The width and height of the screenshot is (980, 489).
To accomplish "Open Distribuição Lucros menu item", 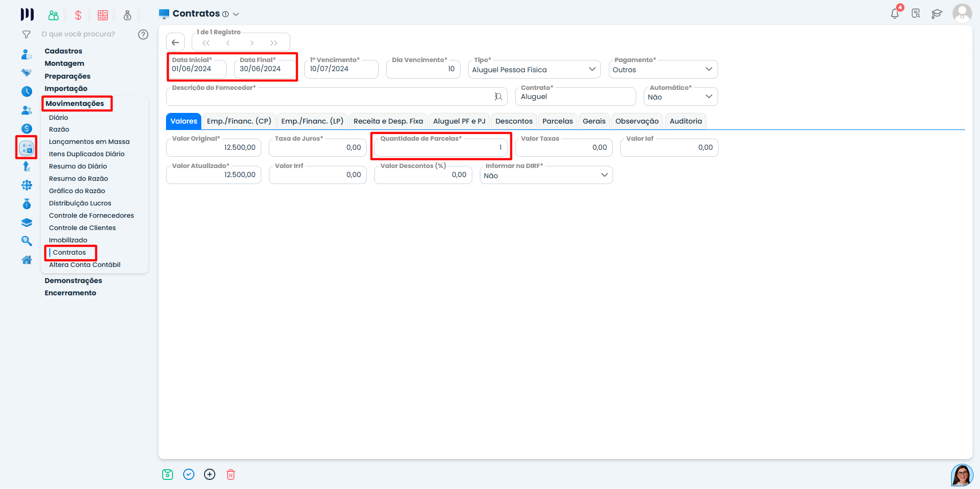I will coord(80,203).
